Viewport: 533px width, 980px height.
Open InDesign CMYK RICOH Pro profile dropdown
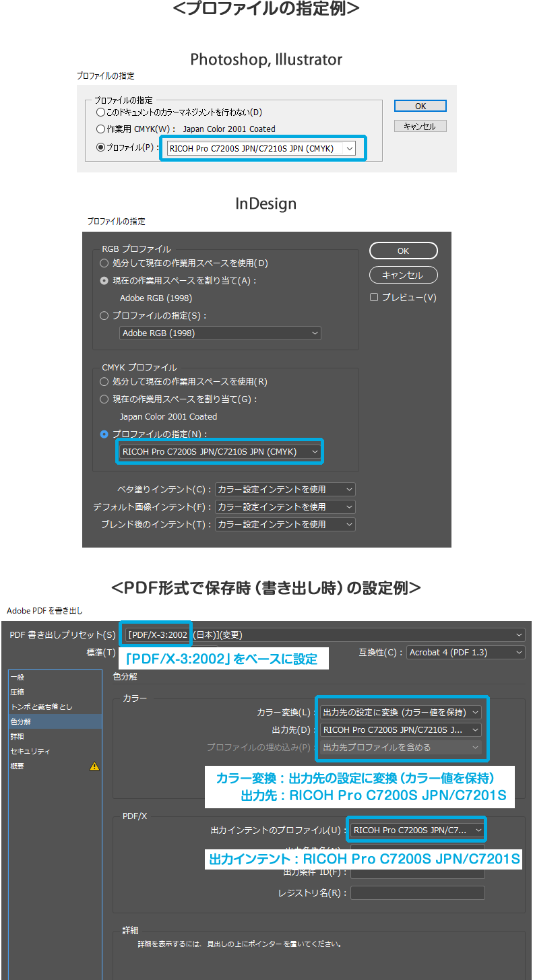coord(220,451)
